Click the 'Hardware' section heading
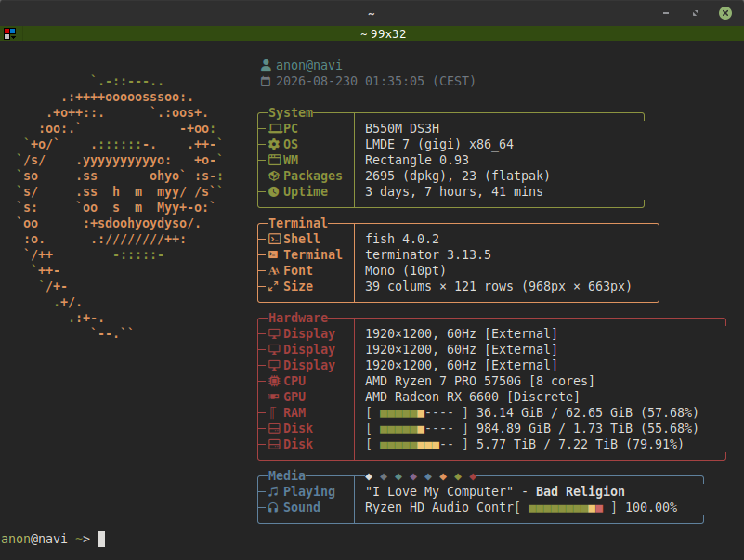744x560 pixels. coord(298,318)
